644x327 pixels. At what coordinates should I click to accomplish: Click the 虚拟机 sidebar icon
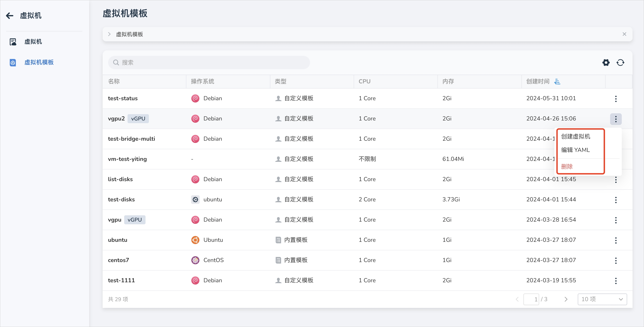click(13, 42)
